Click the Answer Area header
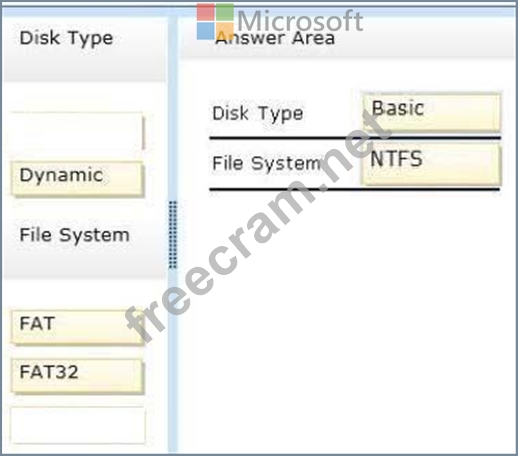This screenshot has width=518, height=456. [x=275, y=38]
